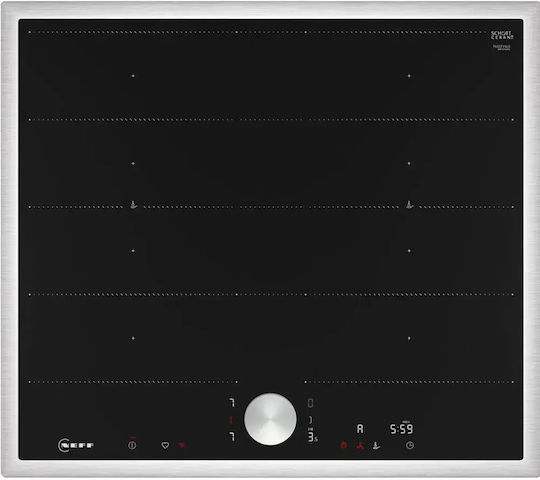Tap the white pan sensor icon in control strip

coord(376,446)
